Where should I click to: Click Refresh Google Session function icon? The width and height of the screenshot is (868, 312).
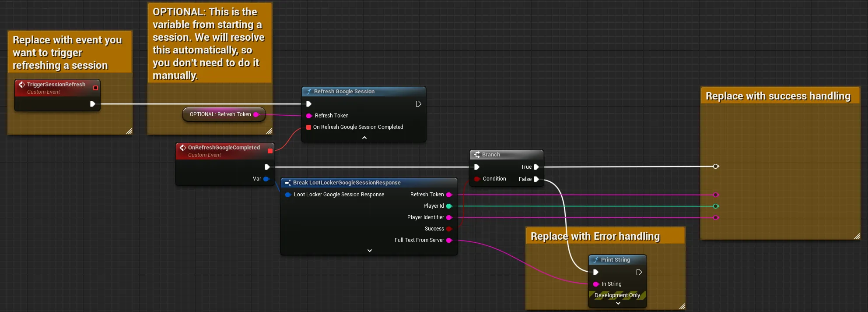pos(309,92)
